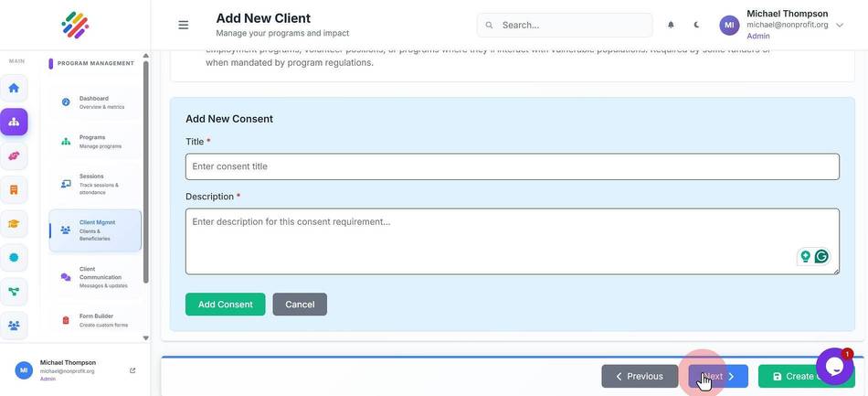Focus the consent Title input field

[512, 166]
